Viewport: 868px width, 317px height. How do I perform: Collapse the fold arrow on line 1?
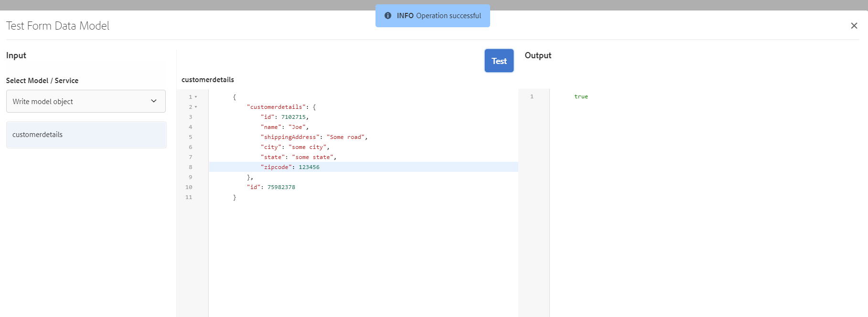point(196,97)
